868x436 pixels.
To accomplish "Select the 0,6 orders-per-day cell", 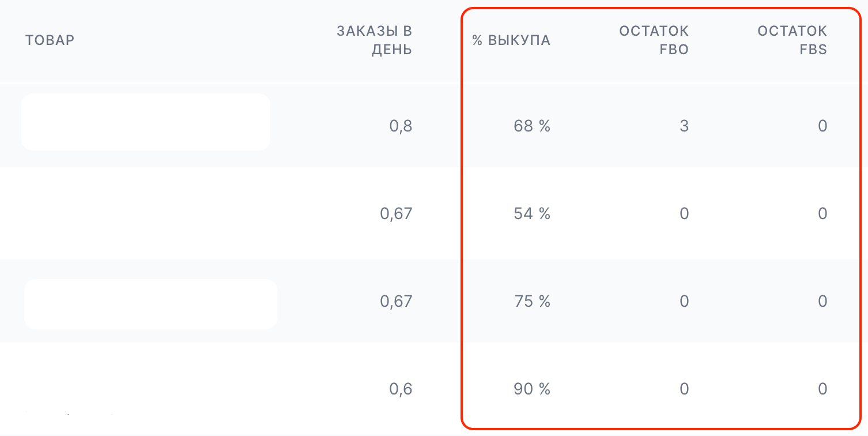I will click(x=401, y=389).
